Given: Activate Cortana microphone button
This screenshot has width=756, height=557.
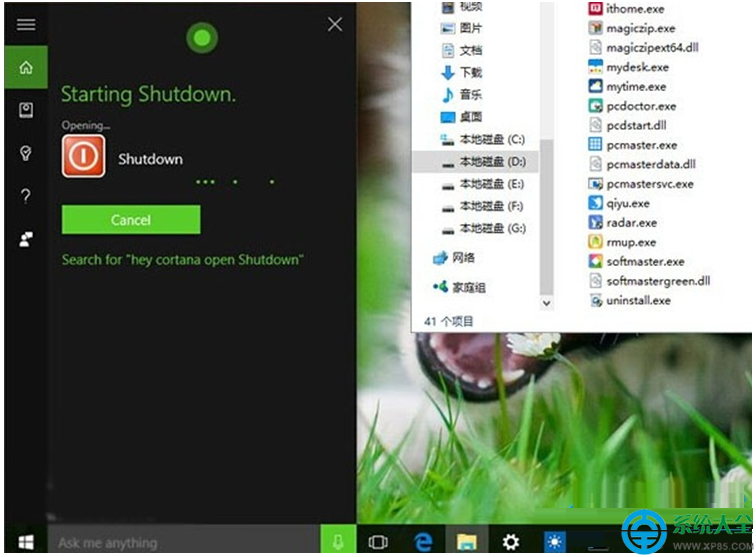Looking at the screenshot, I should tap(338, 541).
